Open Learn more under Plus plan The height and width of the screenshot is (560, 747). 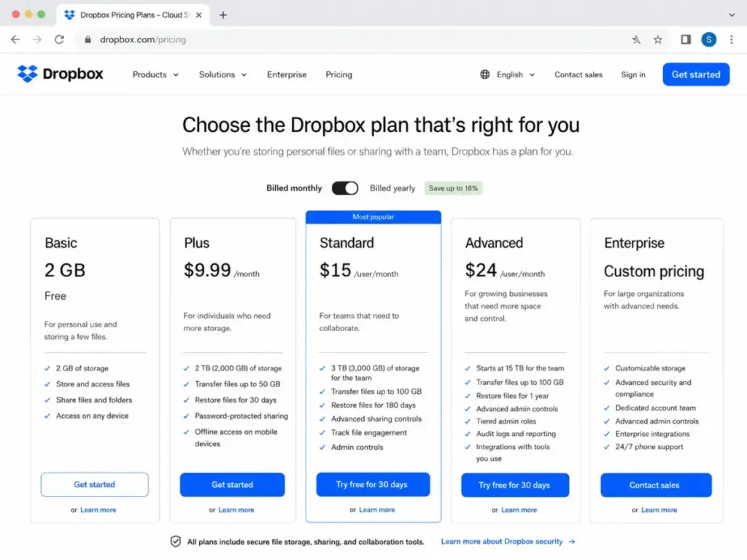236,510
